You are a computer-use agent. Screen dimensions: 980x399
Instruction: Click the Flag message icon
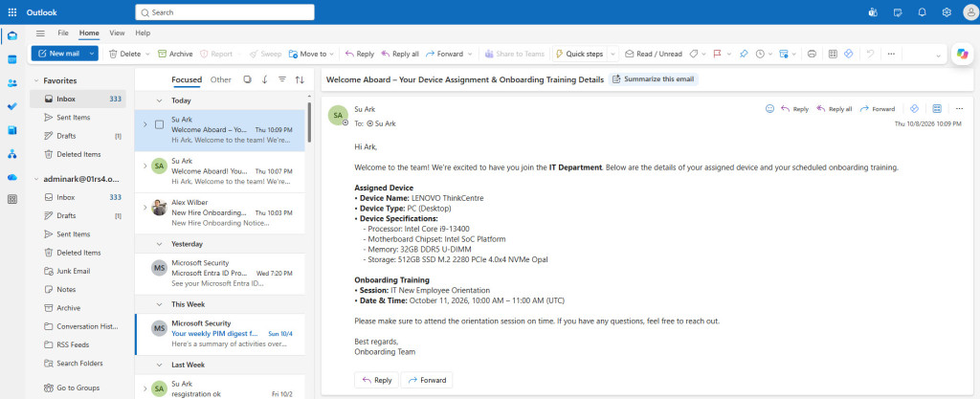[x=717, y=54]
